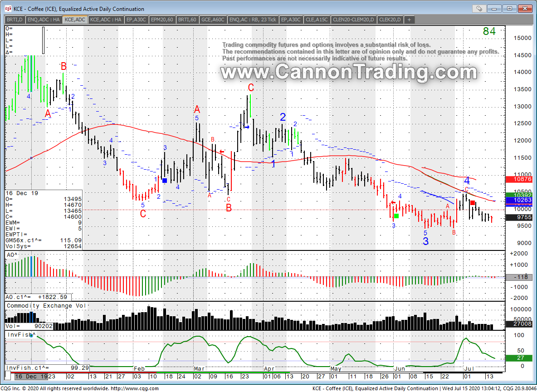Click the blue right-arrow marker near March peak
The image size is (537, 392).
pyautogui.click(x=247, y=127)
